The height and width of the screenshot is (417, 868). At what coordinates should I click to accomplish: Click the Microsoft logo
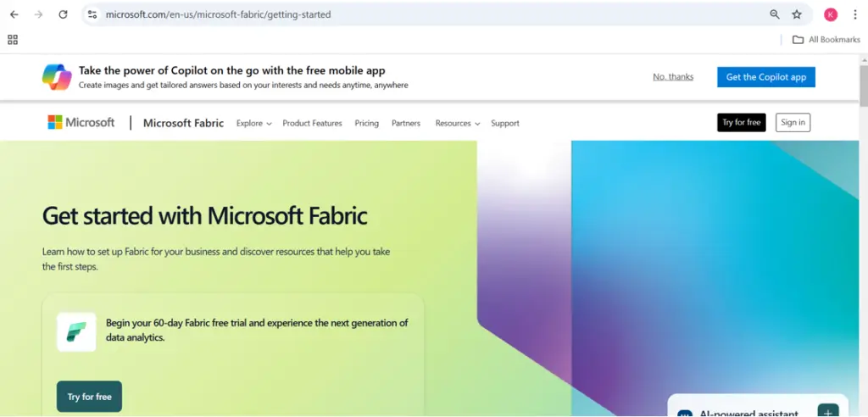point(81,122)
